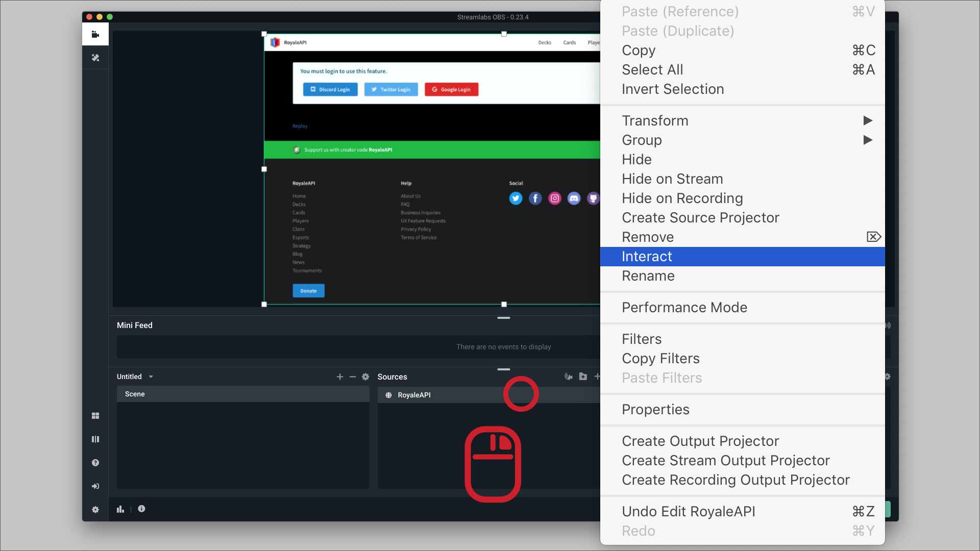
Task: Open Filters from the context menu
Action: pos(743,339)
